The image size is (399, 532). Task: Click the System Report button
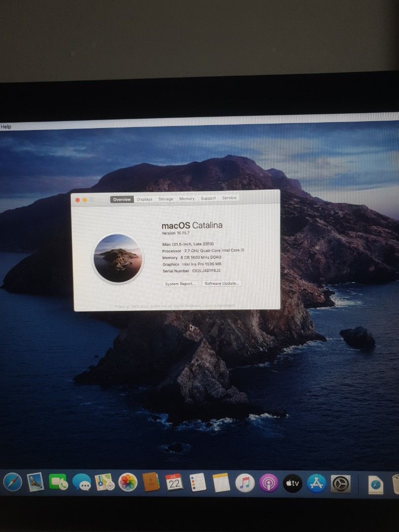(x=180, y=284)
